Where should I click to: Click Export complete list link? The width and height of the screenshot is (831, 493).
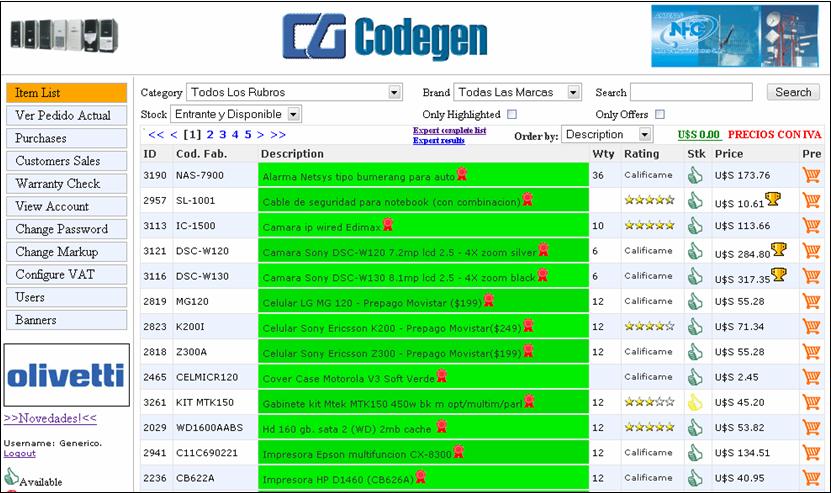coord(449,130)
